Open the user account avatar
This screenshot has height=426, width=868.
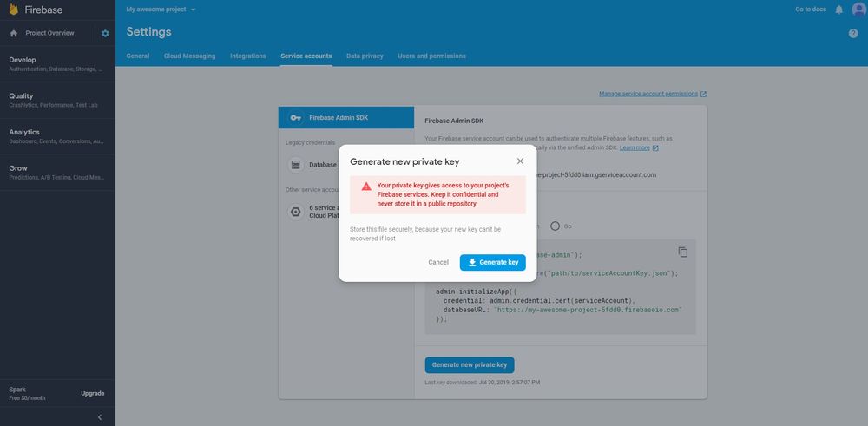pyautogui.click(x=859, y=10)
